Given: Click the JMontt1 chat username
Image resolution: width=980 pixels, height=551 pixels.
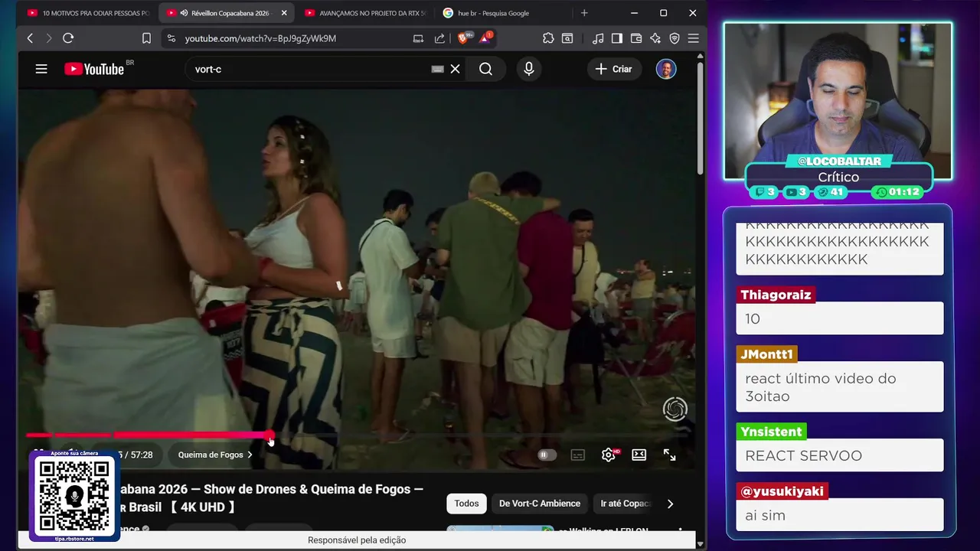Looking at the screenshot, I should [x=767, y=354].
